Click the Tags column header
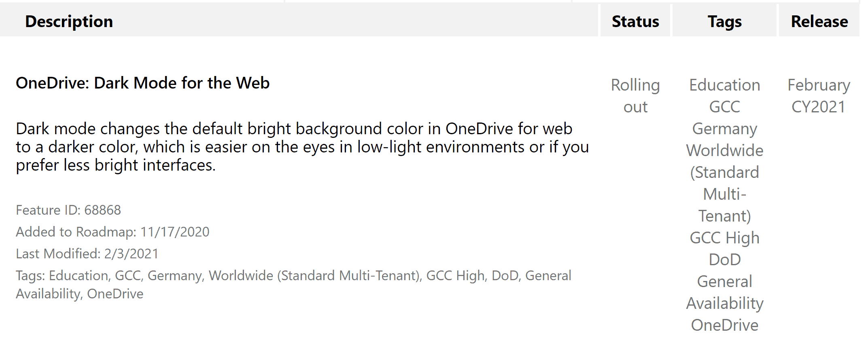Screen dimensions: 868x340 pos(724,21)
